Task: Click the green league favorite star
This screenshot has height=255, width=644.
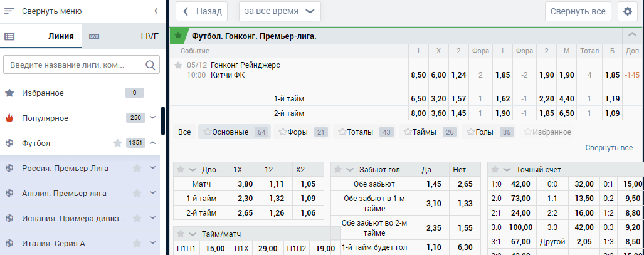Action: coord(178,36)
